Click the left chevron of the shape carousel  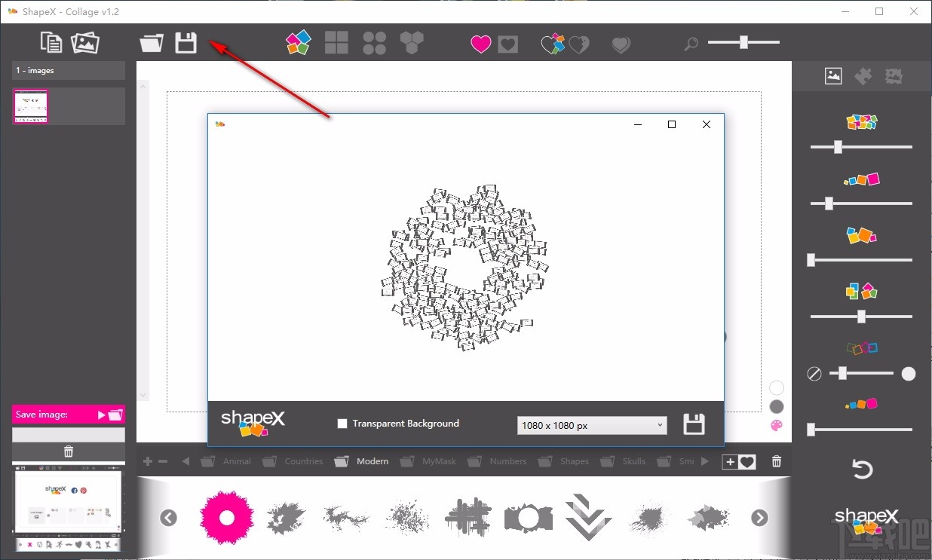[168, 518]
